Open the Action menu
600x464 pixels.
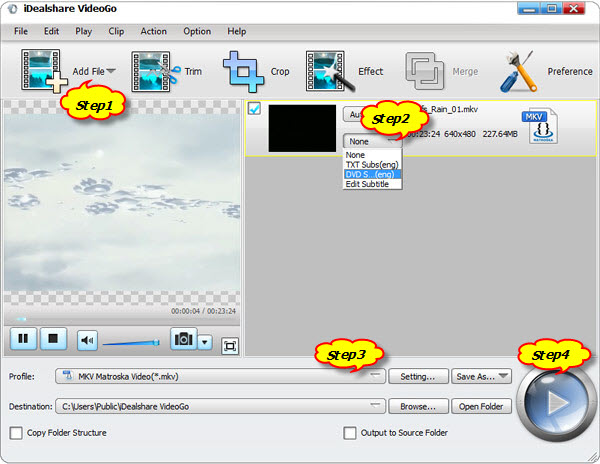pyautogui.click(x=153, y=31)
